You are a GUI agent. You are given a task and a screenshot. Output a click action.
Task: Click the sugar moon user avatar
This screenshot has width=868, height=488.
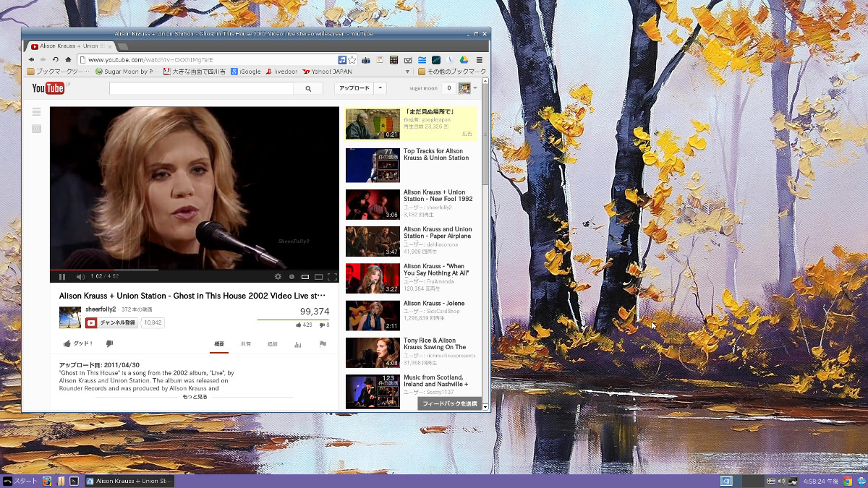pyautogui.click(x=464, y=88)
